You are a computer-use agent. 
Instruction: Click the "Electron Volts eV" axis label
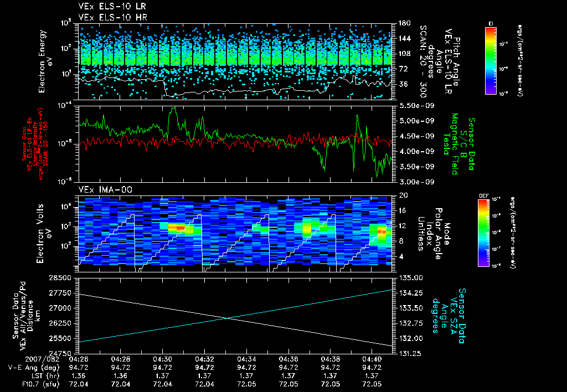click(x=44, y=233)
